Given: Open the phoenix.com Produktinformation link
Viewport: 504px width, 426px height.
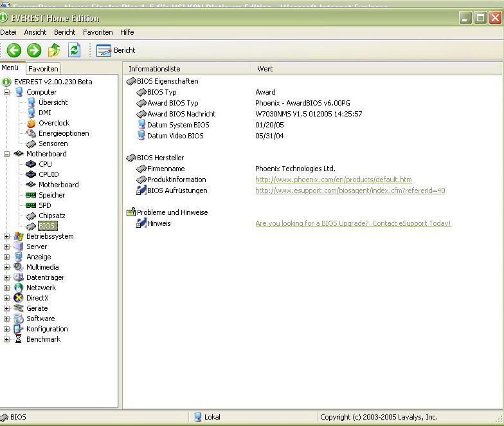Looking at the screenshot, I should [x=333, y=180].
